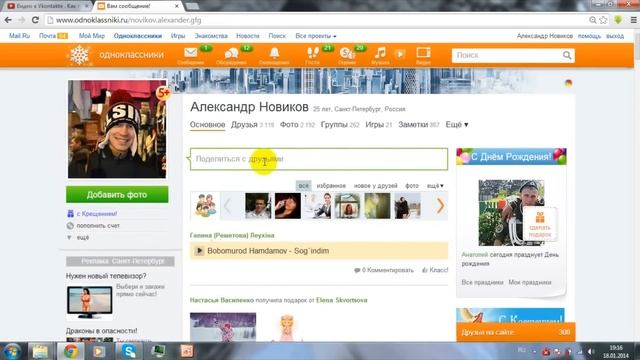Switch to the first browser tab
This screenshot has width=640, height=360.
click(x=47, y=6)
